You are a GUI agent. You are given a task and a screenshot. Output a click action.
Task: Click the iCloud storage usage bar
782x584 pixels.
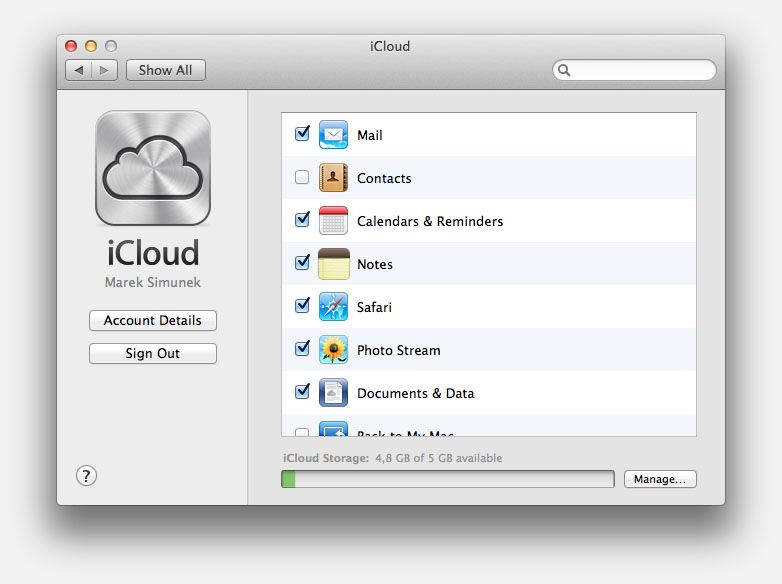(x=447, y=479)
